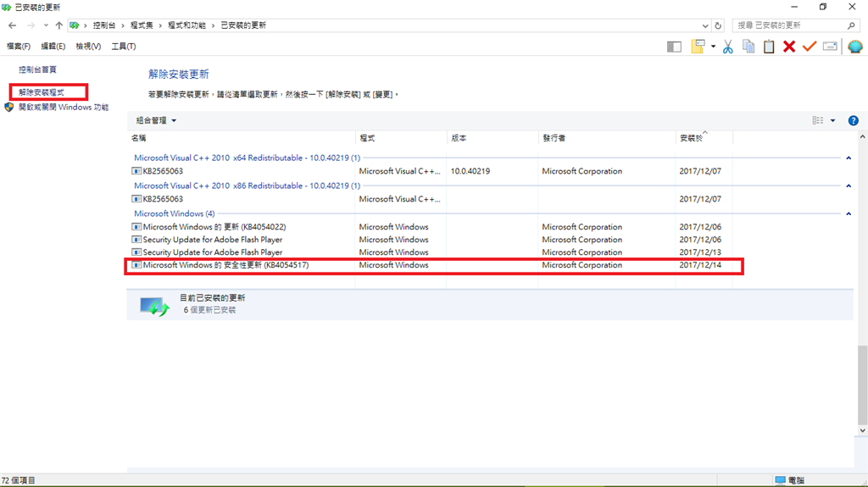Click the globe icon in the toolbar

(x=855, y=47)
